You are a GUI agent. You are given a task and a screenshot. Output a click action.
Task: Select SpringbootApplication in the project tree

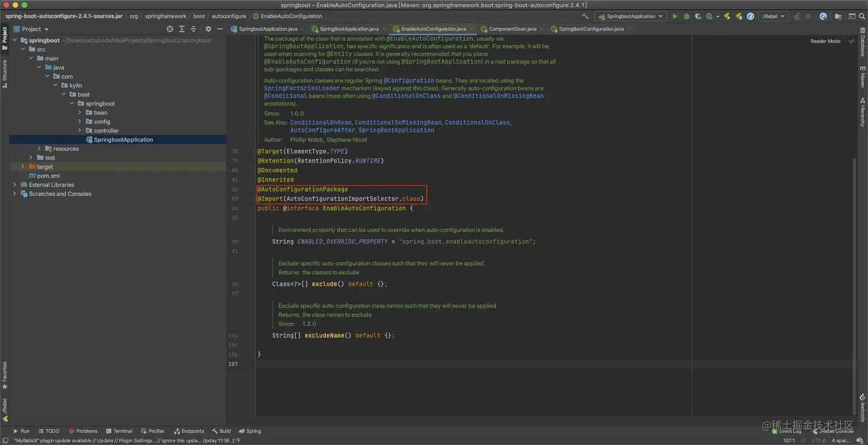click(119, 140)
